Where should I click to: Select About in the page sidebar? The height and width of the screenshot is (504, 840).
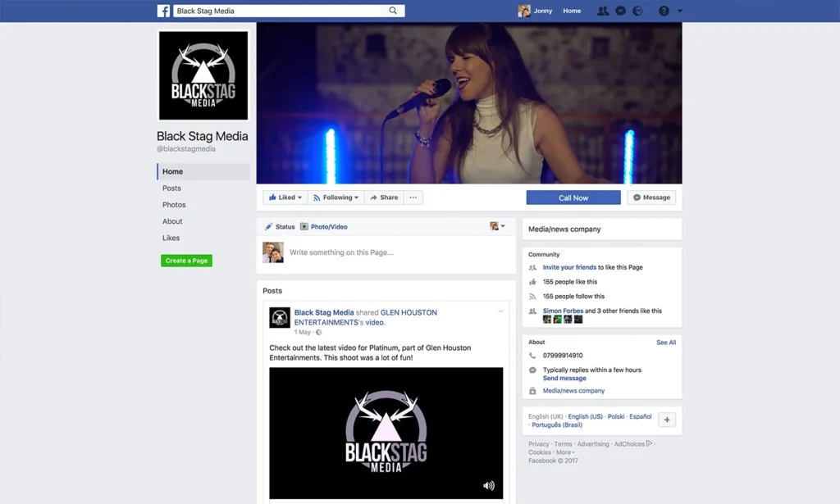tap(172, 221)
